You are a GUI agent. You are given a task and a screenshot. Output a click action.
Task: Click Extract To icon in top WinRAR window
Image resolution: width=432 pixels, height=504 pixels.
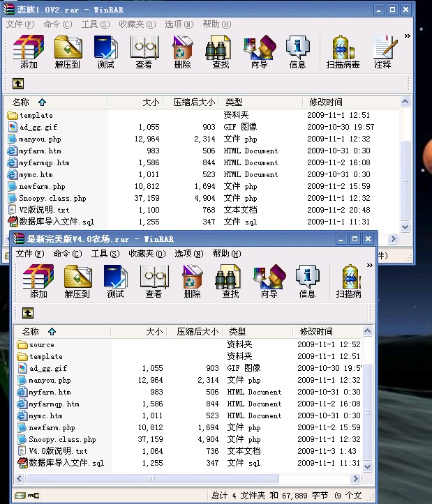click(67, 52)
